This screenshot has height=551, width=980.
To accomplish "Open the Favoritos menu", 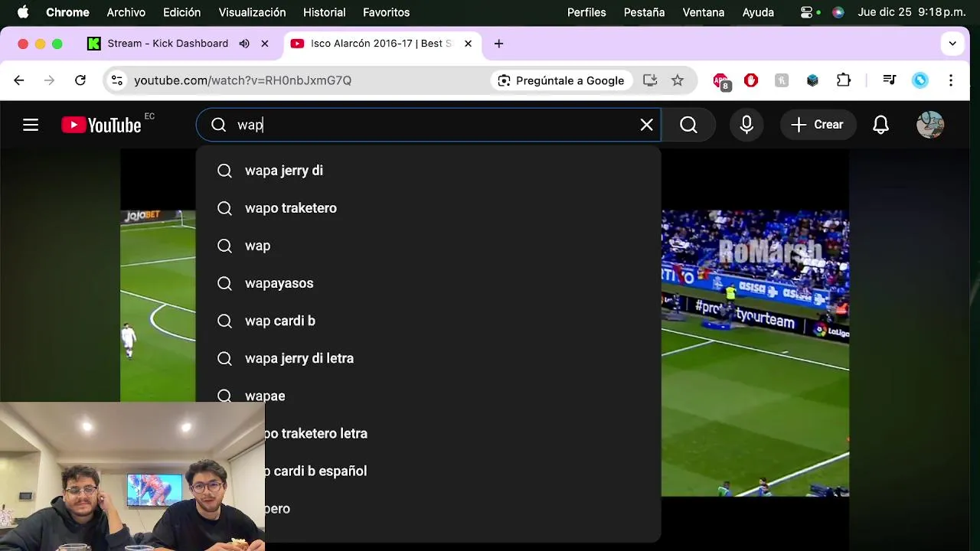I will tap(386, 12).
